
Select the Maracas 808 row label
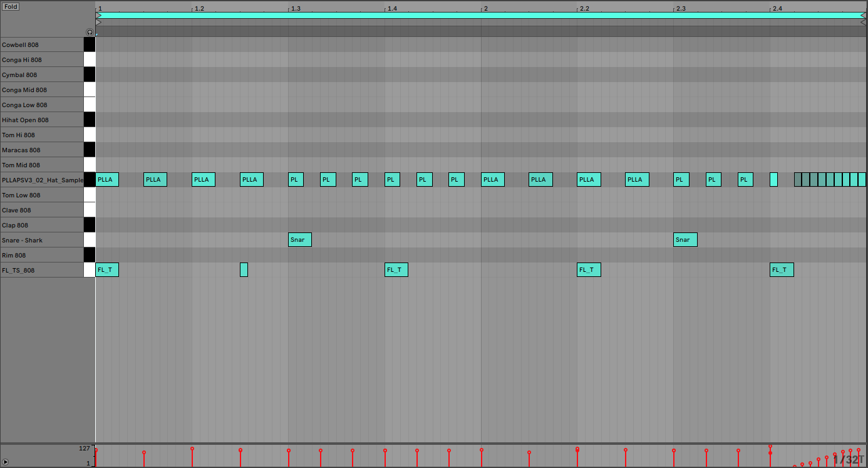42,150
